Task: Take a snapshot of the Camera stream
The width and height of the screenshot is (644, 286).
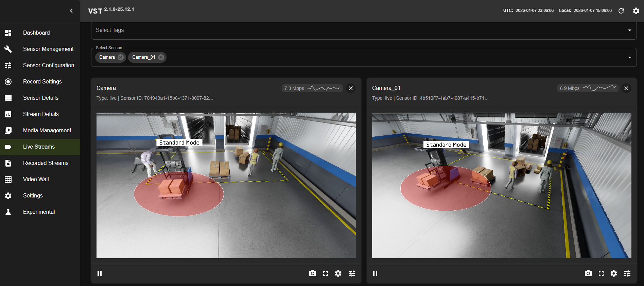Action: click(x=312, y=273)
